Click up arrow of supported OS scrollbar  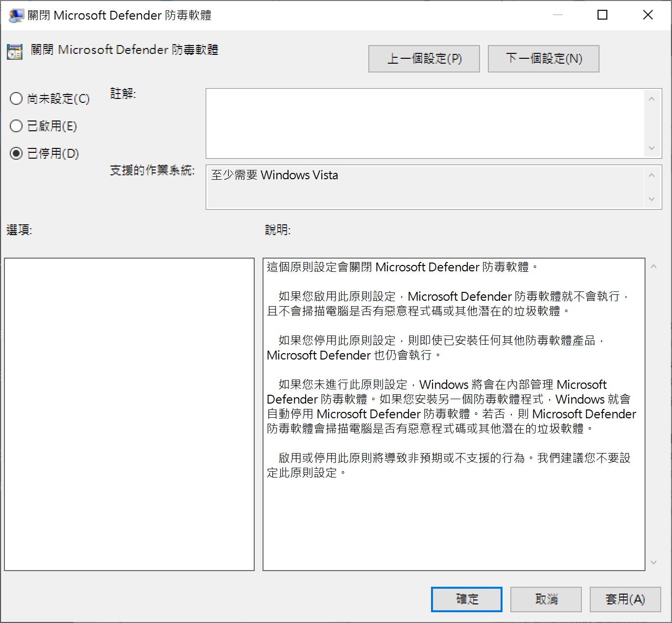(651, 175)
